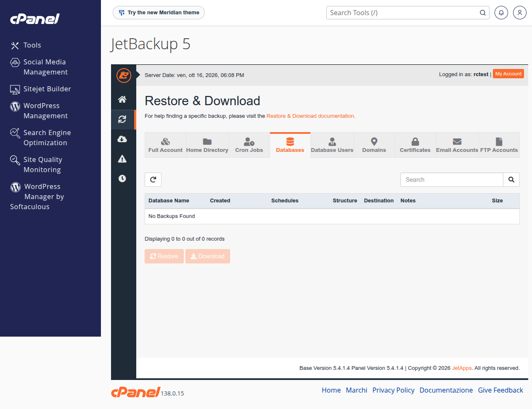The height and width of the screenshot is (409, 532).
Task: Click the footer cPanel logo
Action: (x=135, y=392)
